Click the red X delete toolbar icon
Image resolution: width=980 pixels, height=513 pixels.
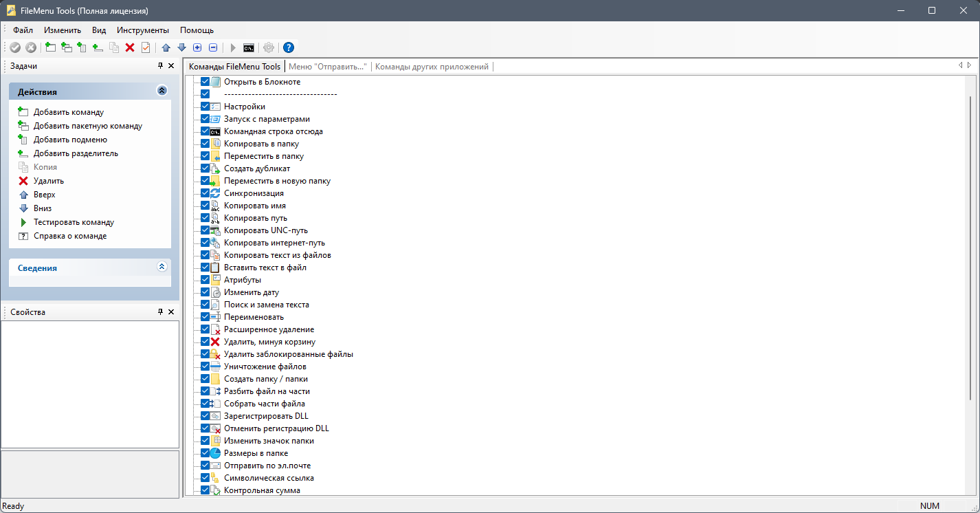coord(130,47)
